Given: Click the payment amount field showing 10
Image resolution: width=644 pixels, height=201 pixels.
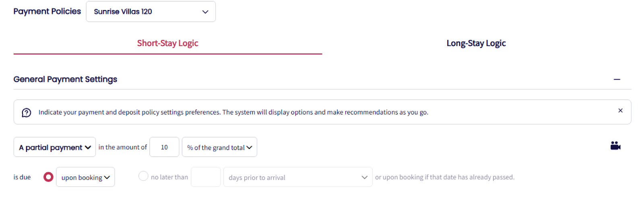Looking at the screenshot, I should [x=164, y=147].
